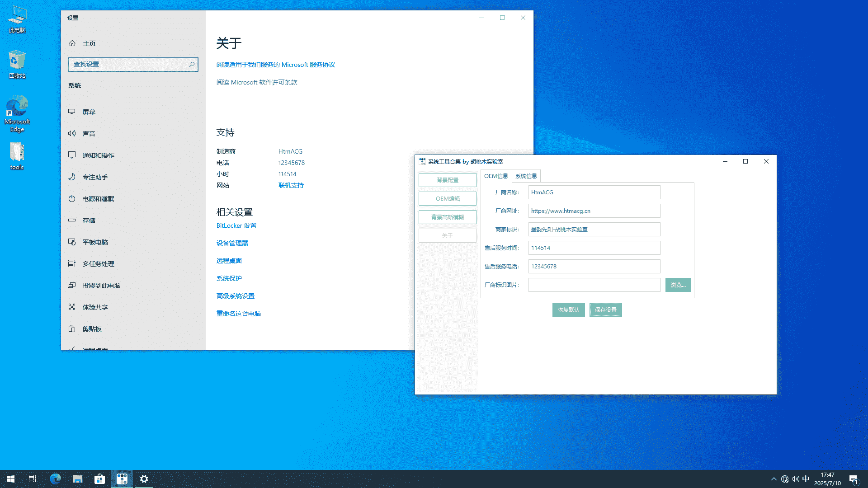Go to 主页 in Settings

point(133,43)
